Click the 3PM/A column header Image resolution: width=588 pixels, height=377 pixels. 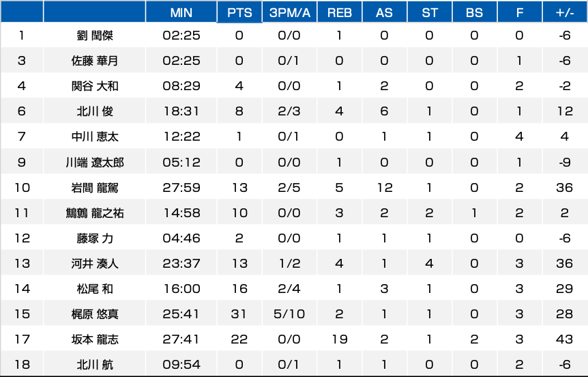coord(289,12)
